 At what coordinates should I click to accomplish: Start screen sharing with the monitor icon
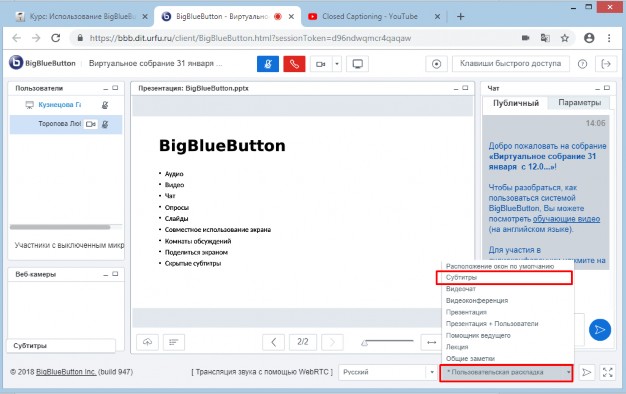(x=357, y=64)
